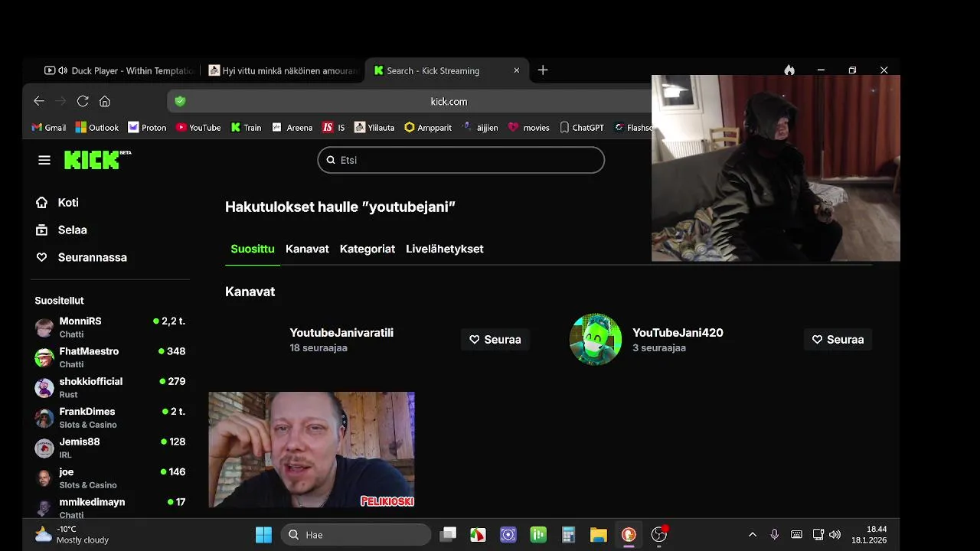Screen dimensions: 980x551
Task: Open OBS Studio from the taskbar
Action: (658, 535)
